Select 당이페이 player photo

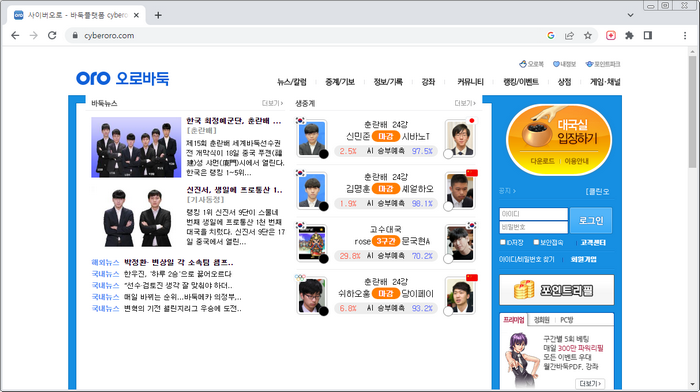coord(460,295)
